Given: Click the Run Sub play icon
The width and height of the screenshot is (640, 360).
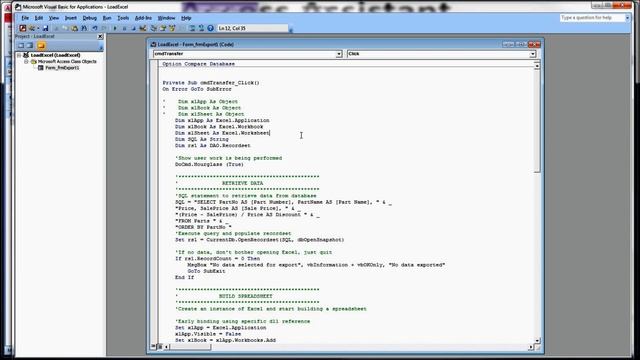Looking at the screenshot, I should (115, 28).
